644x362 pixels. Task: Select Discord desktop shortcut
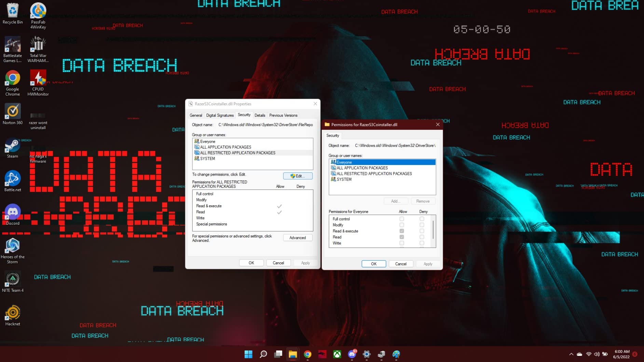pos(13,214)
